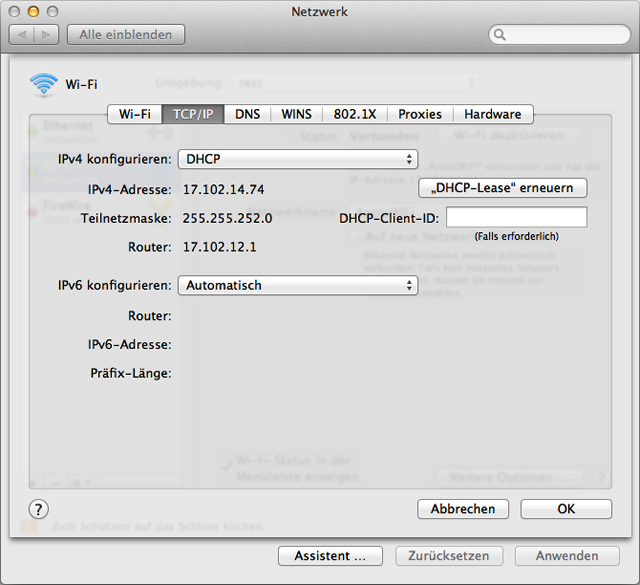640x585 pixels.
Task: Go back with the left arrow button
Action: point(22,35)
